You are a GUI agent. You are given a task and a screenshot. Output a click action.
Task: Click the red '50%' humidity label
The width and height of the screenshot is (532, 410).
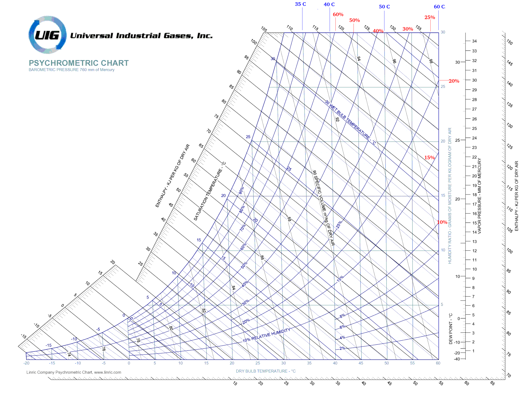[x=354, y=20]
